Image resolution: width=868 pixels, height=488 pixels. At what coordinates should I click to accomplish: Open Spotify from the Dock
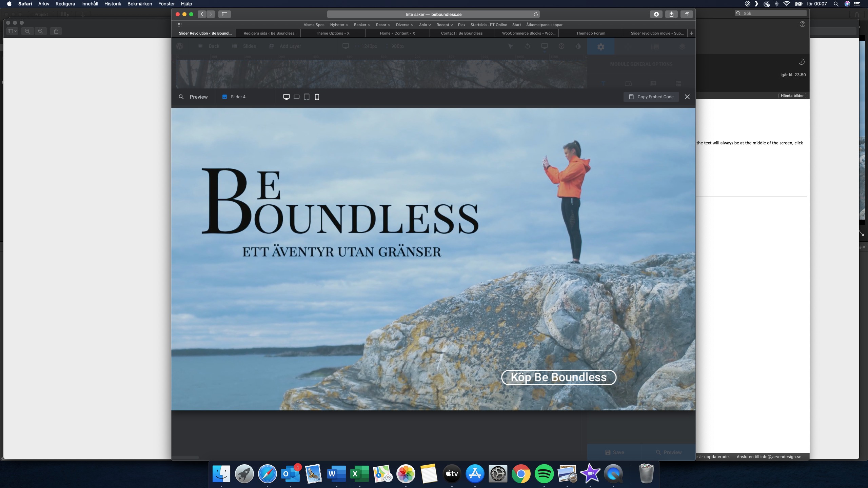tap(544, 473)
